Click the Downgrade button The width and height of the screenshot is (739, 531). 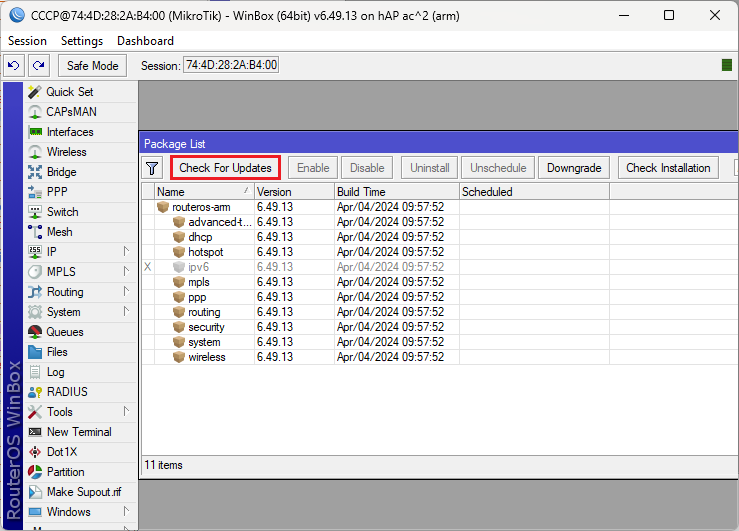click(x=574, y=168)
